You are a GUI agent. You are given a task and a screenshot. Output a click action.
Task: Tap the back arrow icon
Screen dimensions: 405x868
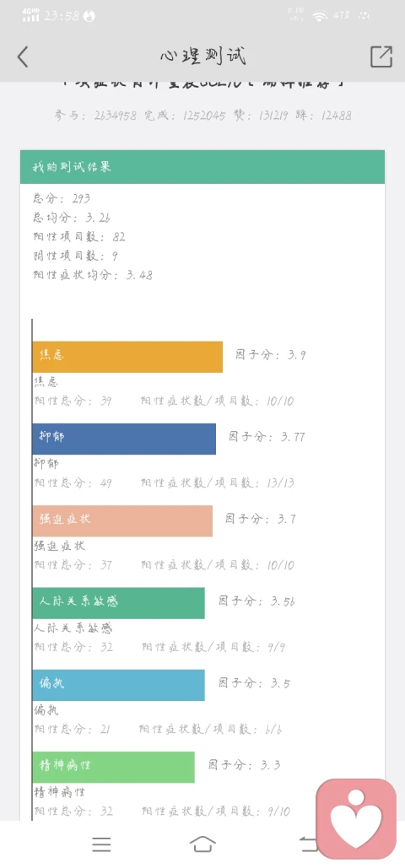click(x=22, y=57)
